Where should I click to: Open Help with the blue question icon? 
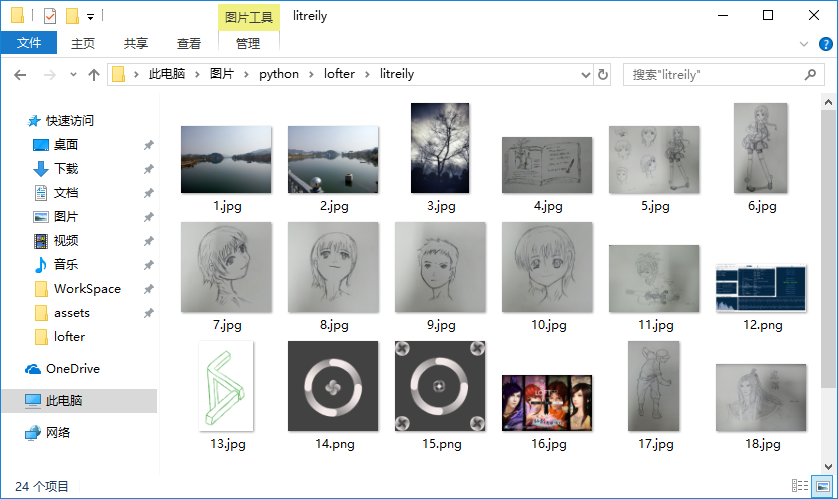pos(826,44)
